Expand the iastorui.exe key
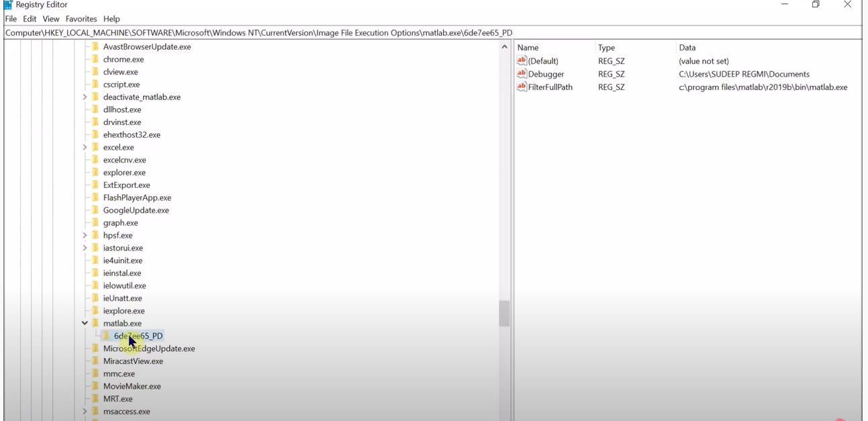868x421 pixels. tap(85, 248)
